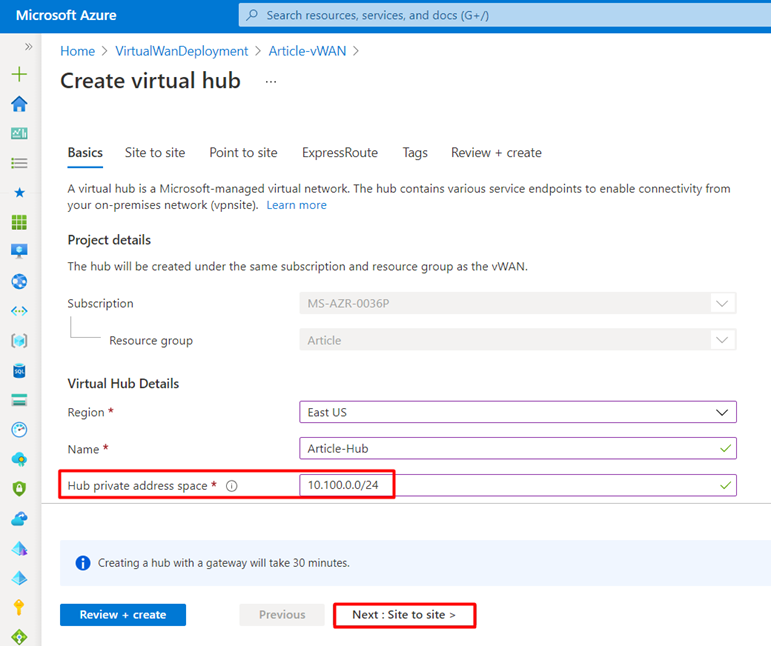The image size is (771, 646).
Task: Open the yellow key Key vaults icon
Action: 19,608
